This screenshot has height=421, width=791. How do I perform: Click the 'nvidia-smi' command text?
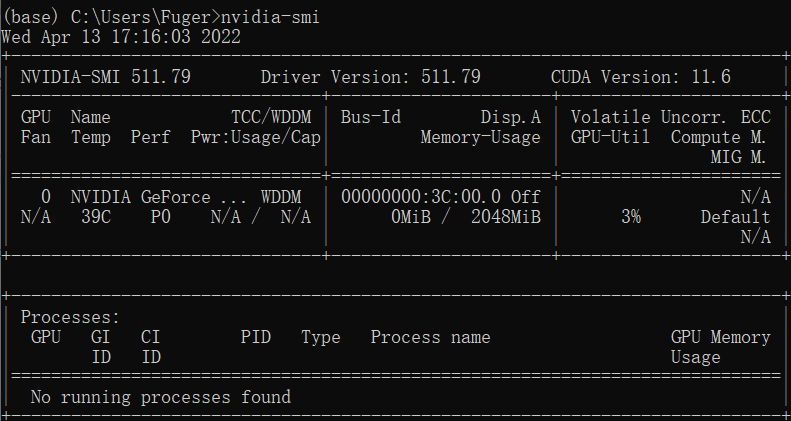tap(270, 18)
